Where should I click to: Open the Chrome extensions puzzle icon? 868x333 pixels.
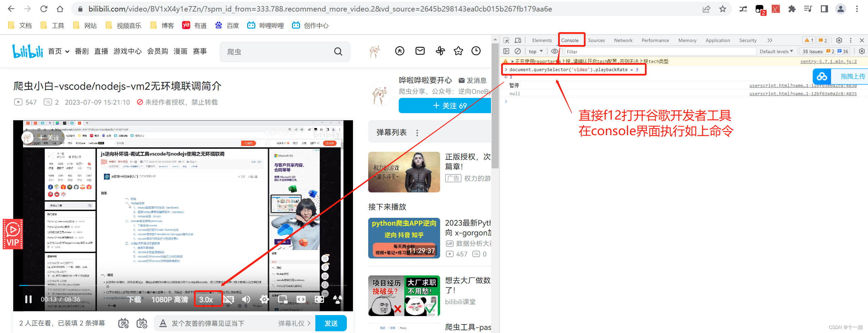[792, 9]
